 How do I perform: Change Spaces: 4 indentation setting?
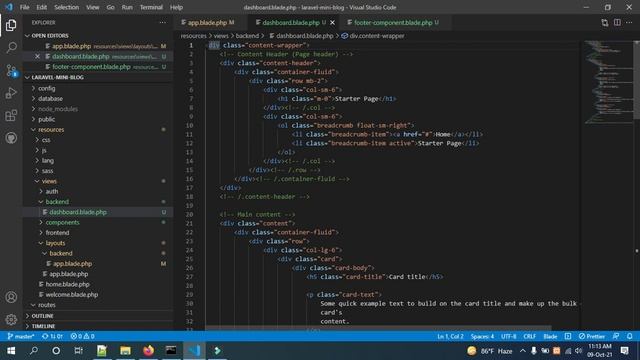click(482, 336)
